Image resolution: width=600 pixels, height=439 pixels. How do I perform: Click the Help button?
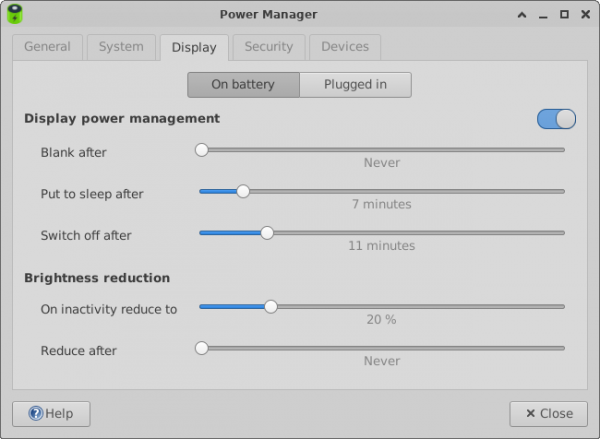click(51, 414)
